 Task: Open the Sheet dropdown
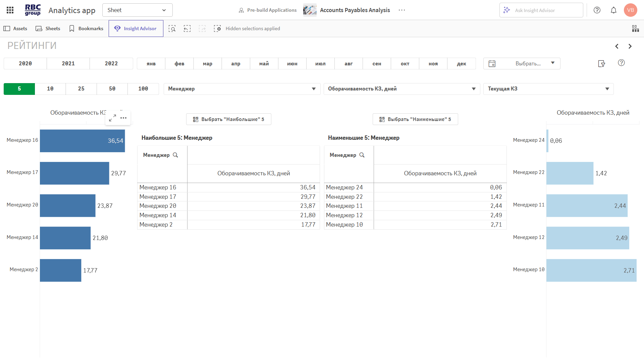point(137,10)
